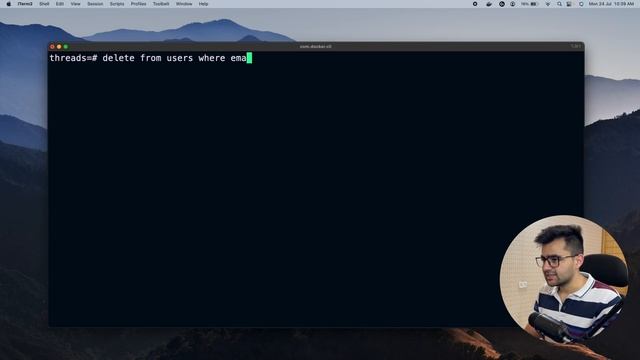Open the date and time clock
Viewport: 640px width, 360px height.
click(611, 4)
